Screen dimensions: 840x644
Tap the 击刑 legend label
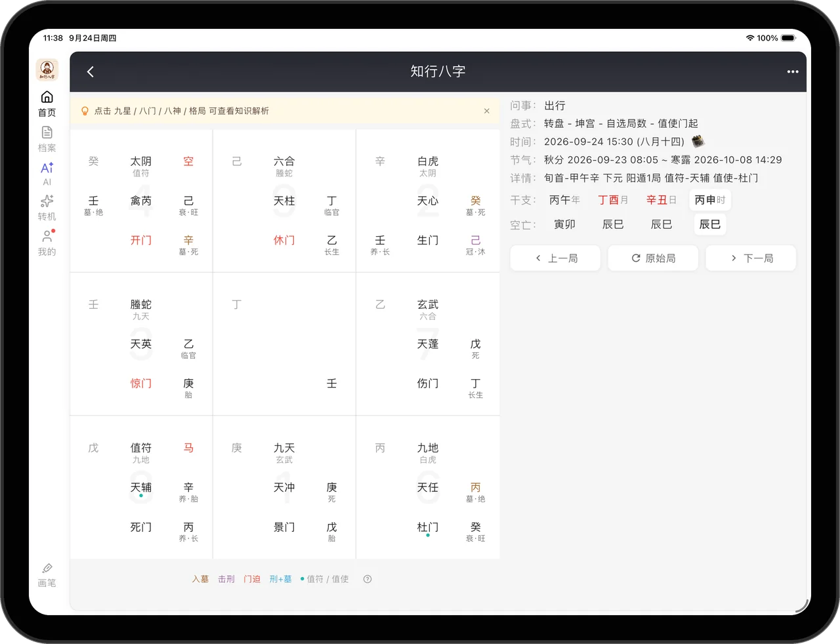tap(226, 579)
